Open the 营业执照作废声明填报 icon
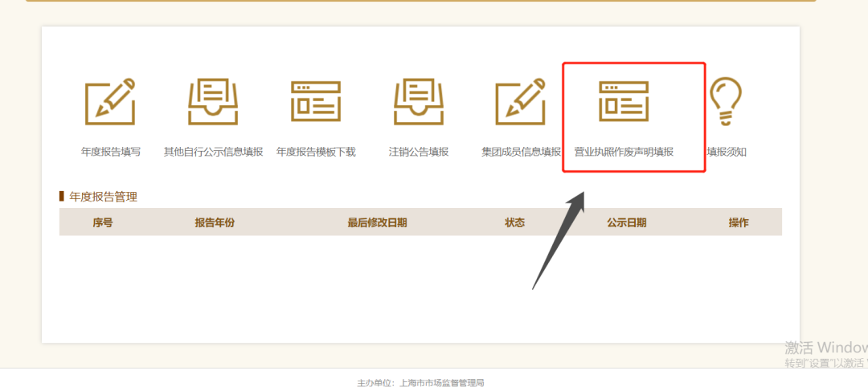868x391 pixels. click(x=624, y=101)
